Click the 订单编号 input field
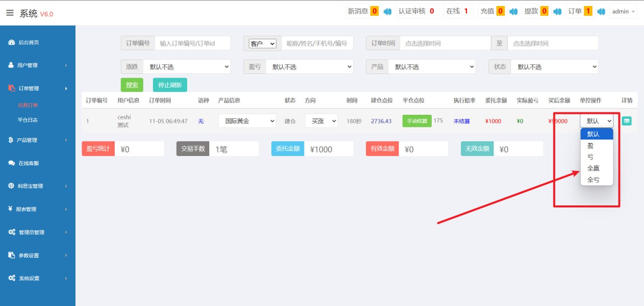Screen dimensions: 644x306 (x=192, y=43)
